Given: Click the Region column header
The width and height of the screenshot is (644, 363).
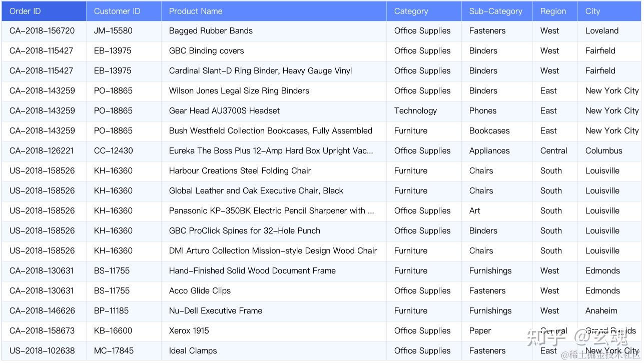Looking at the screenshot, I should coord(553,11).
